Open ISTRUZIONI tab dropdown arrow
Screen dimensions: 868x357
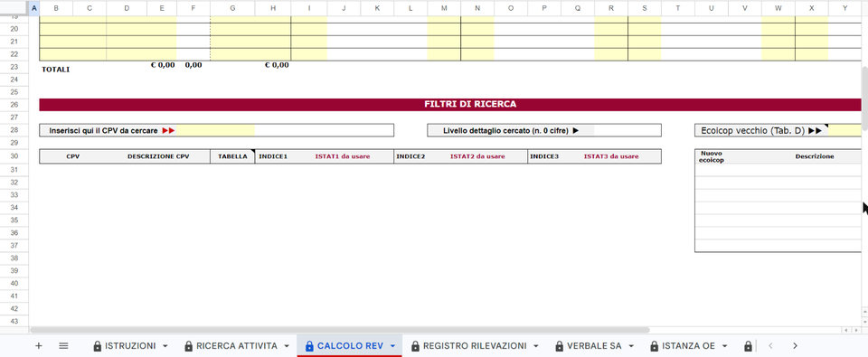point(165,346)
